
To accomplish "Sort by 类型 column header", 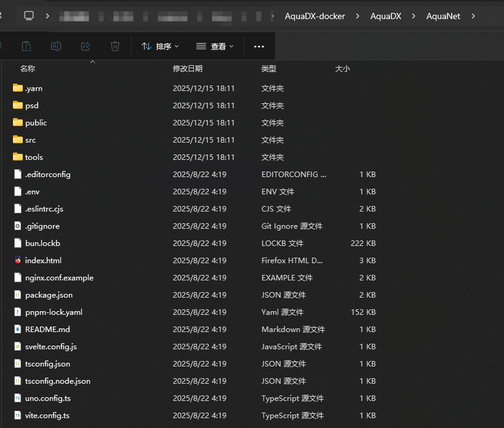I will 269,68.
